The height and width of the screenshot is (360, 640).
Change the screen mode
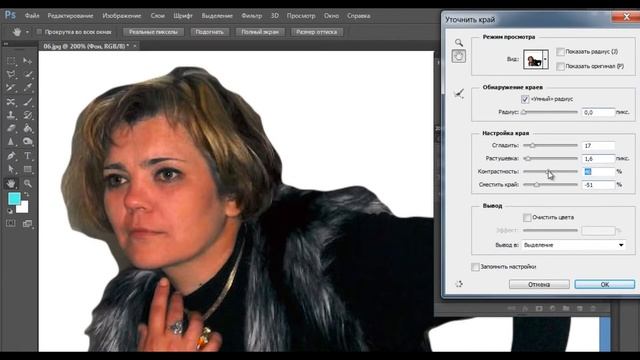tap(27, 223)
